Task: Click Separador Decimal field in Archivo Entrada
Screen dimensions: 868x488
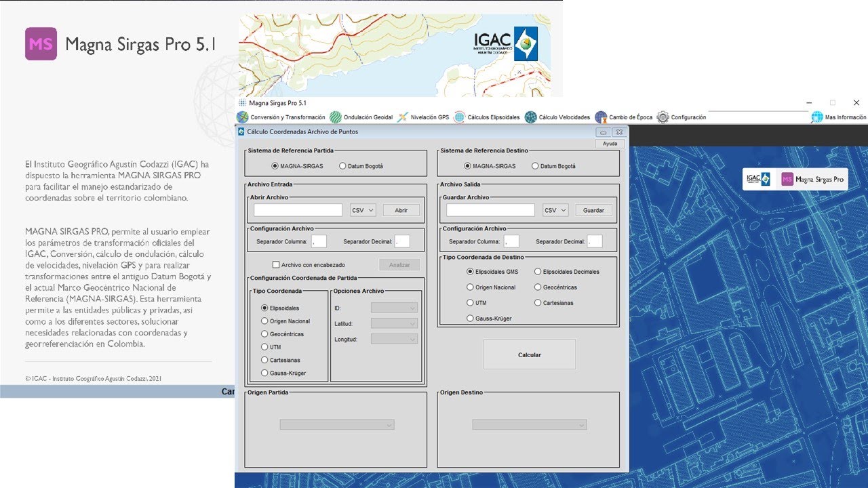Action: 402,241
